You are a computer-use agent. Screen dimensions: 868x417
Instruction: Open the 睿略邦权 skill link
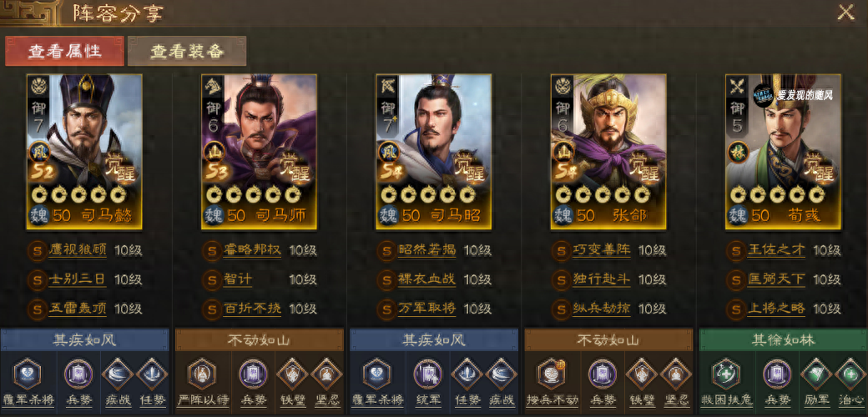pyautogui.click(x=252, y=250)
